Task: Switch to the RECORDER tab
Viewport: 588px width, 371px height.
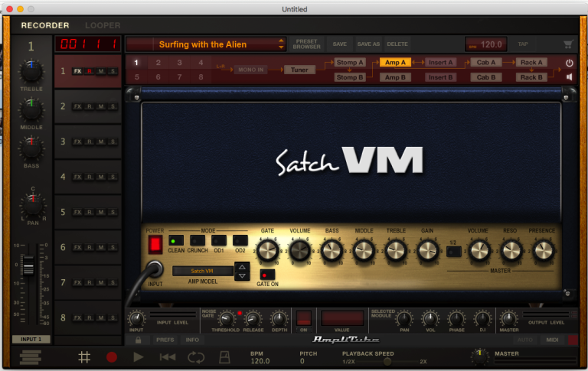Action: 45,25
